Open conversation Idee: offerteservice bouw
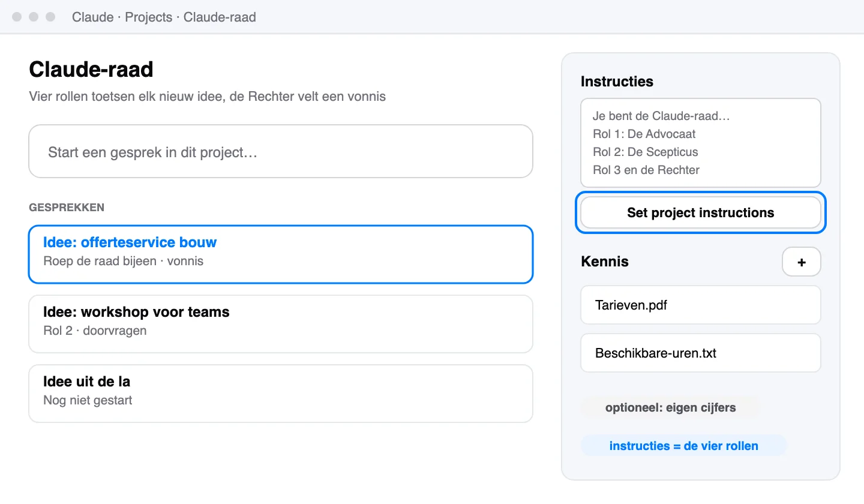864x504 pixels. click(281, 254)
